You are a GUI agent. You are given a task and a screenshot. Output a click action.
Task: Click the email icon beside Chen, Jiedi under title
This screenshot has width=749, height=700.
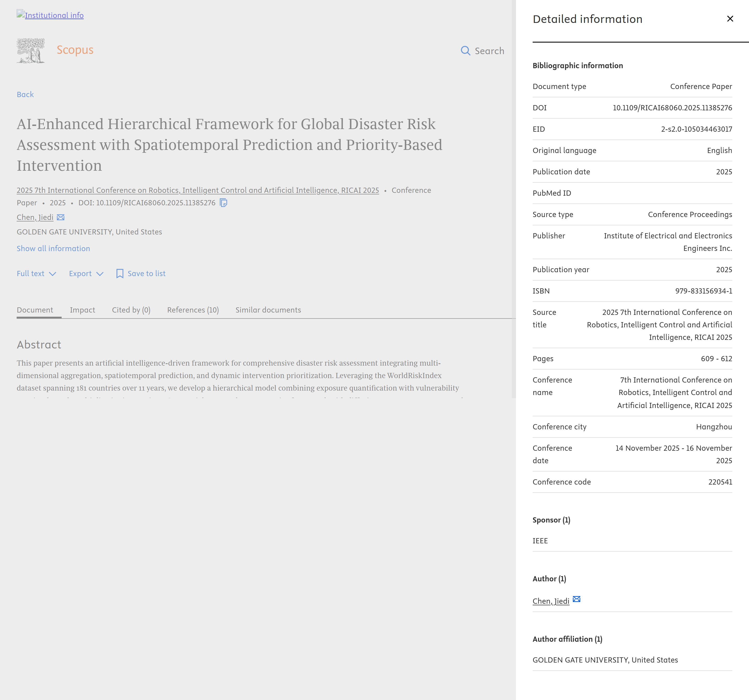click(61, 218)
